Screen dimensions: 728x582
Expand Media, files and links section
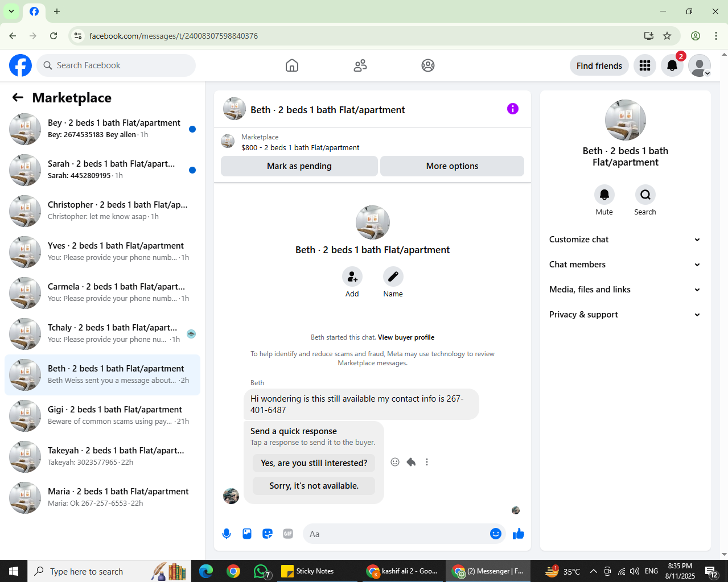pos(625,290)
